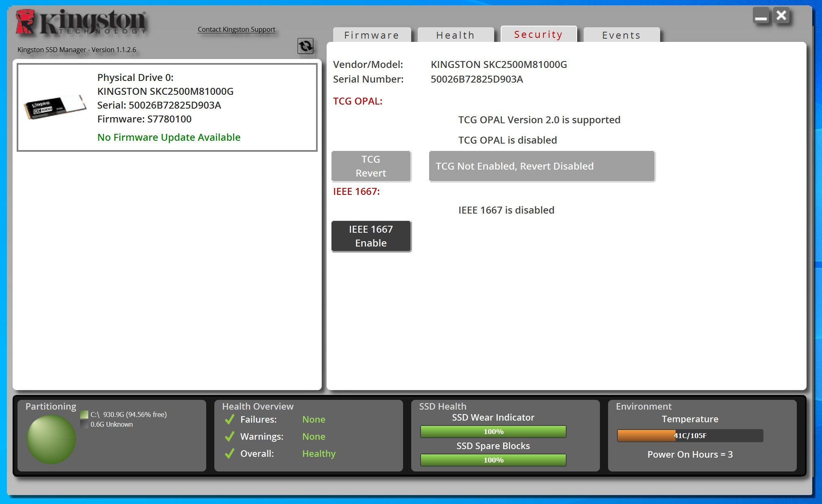Switch to the Health tab

pos(456,35)
